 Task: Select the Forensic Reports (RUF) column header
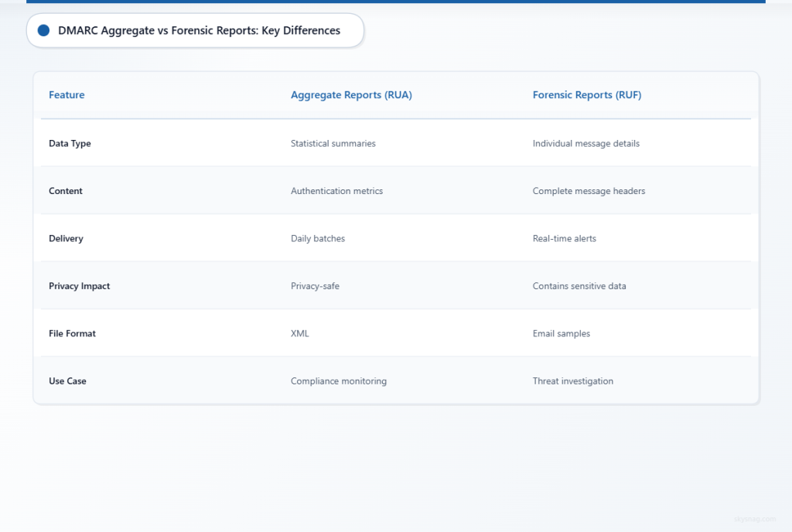click(586, 94)
